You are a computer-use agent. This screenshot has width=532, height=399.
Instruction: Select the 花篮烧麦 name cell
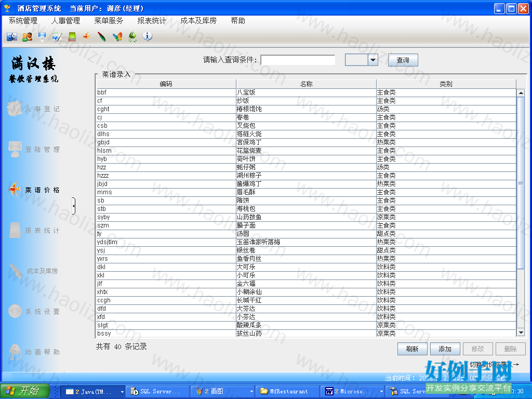pos(306,151)
